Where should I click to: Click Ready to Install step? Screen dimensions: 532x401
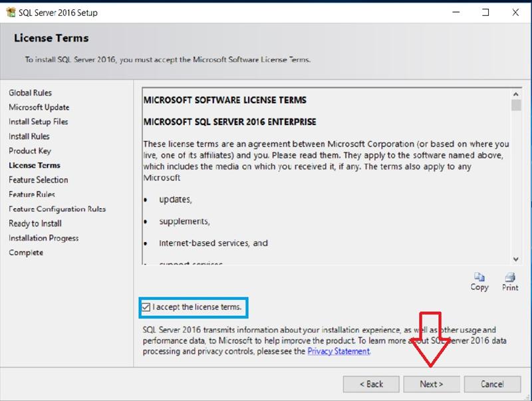(35, 223)
